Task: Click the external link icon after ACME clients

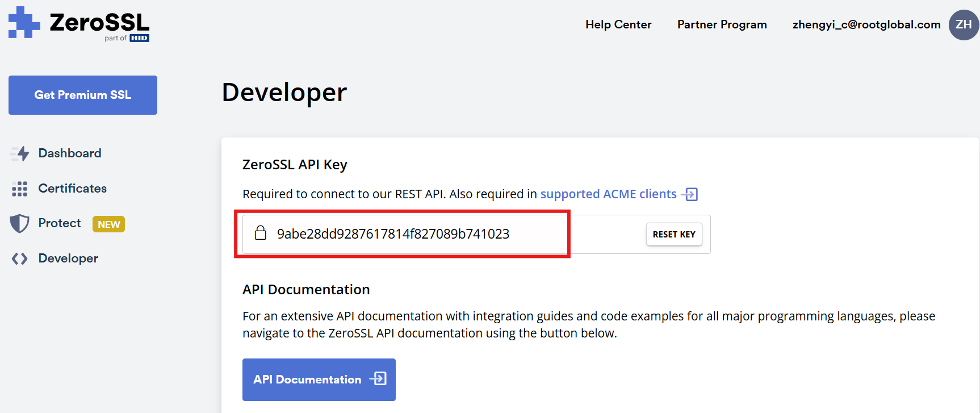Action: pyautogui.click(x=689, y=194)
